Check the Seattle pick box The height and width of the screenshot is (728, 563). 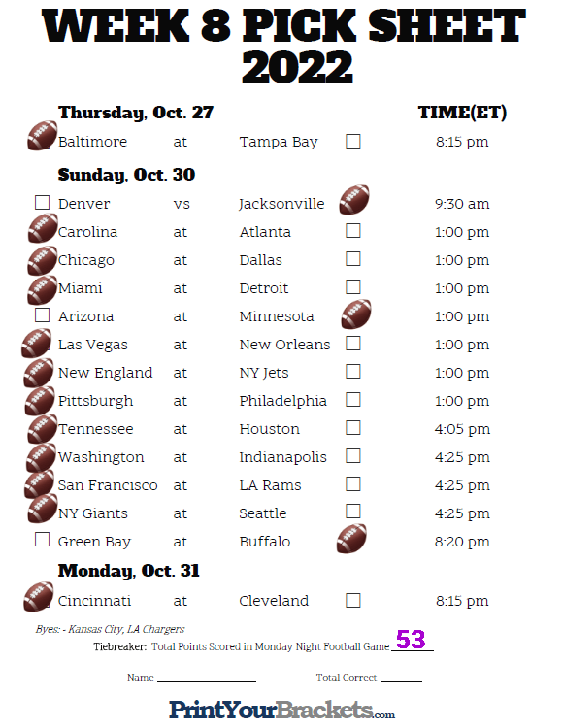coord(353,512)
